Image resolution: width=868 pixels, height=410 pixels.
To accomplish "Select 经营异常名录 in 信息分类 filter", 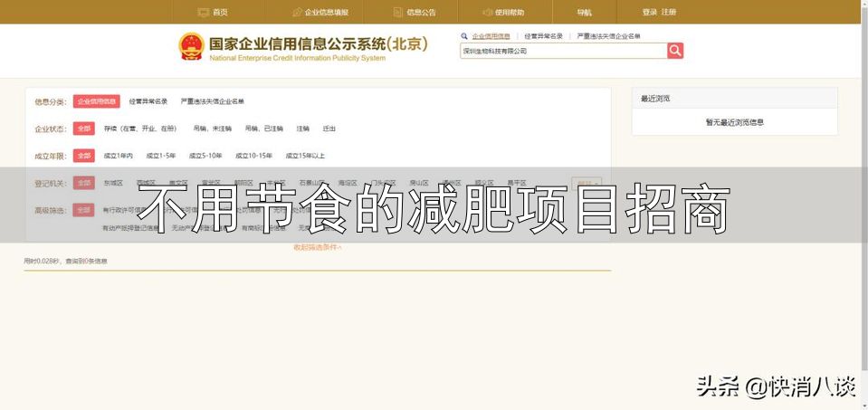I will [148, 101].
